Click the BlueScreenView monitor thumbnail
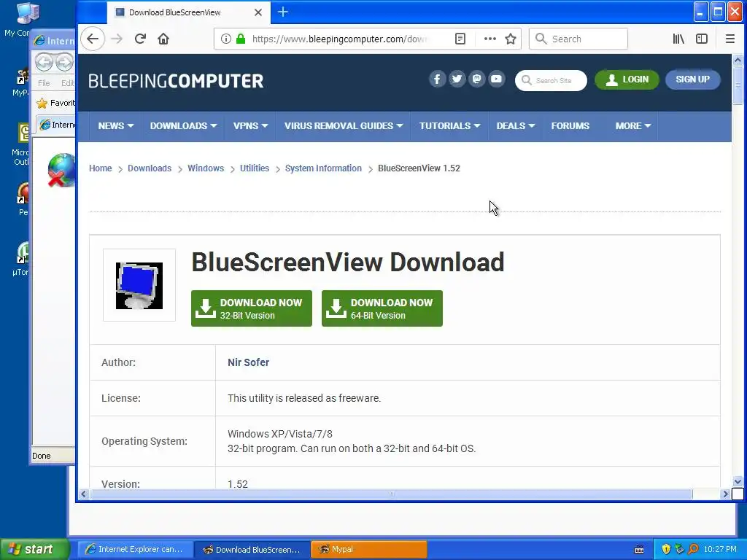 (x=139, y=285)
